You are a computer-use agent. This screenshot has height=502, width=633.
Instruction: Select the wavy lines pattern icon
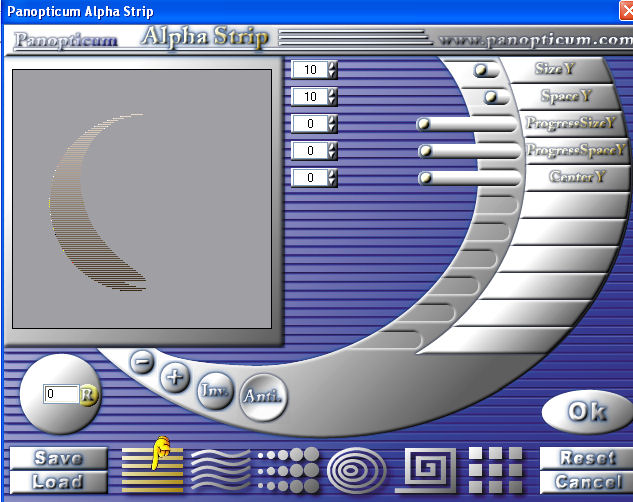click(x=220, y=470)
